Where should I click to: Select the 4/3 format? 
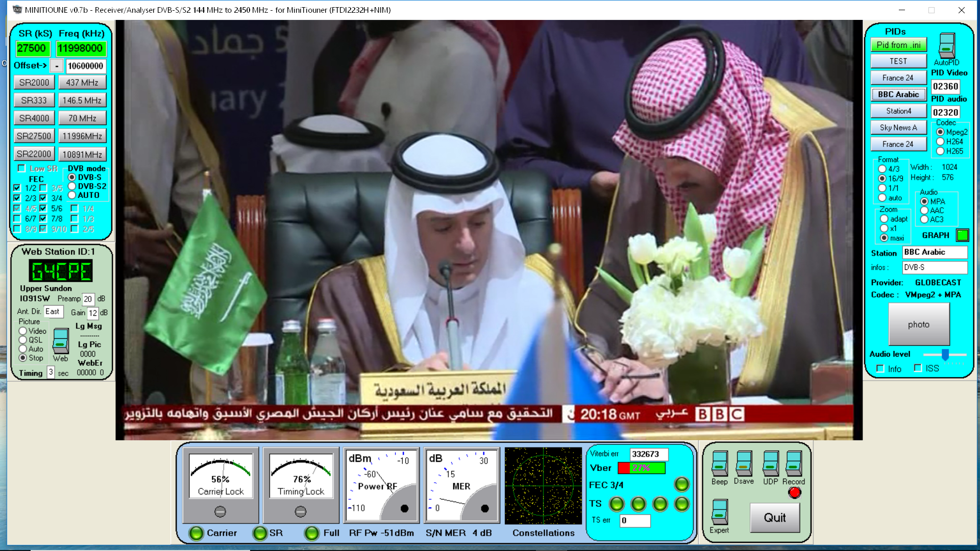pos(882,169)
